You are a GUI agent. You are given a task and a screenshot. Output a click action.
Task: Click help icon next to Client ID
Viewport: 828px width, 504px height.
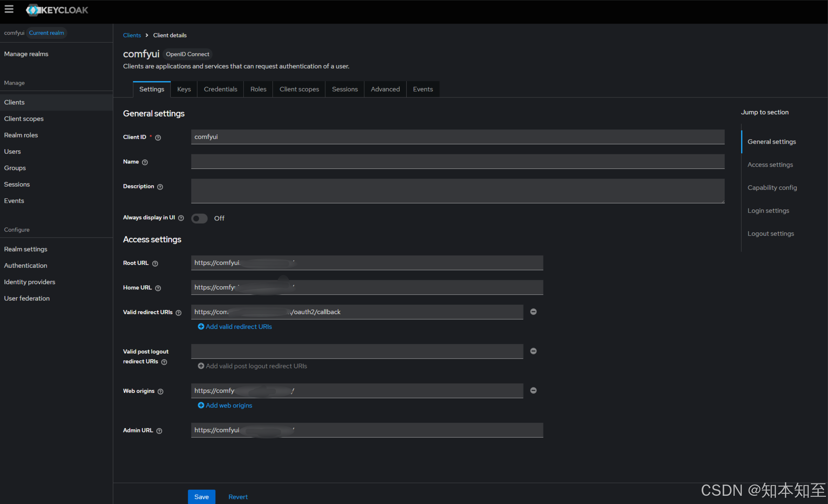click(158, 137)
